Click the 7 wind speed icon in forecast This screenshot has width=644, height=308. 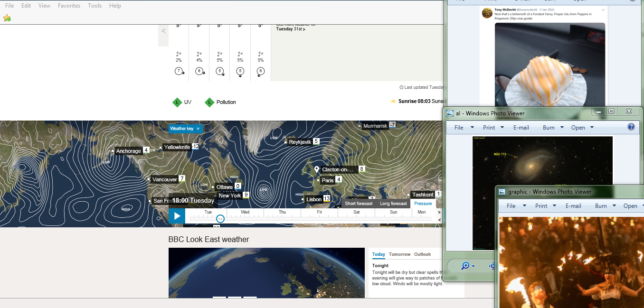point(179,71)
